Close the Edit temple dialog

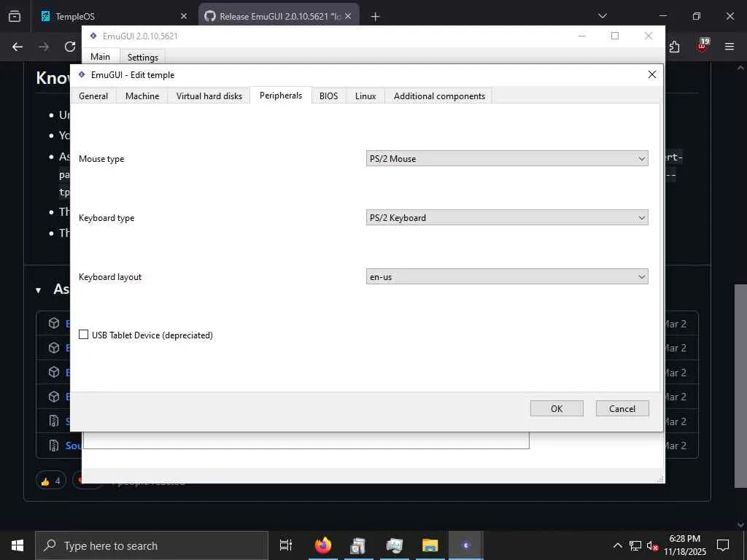651,75
